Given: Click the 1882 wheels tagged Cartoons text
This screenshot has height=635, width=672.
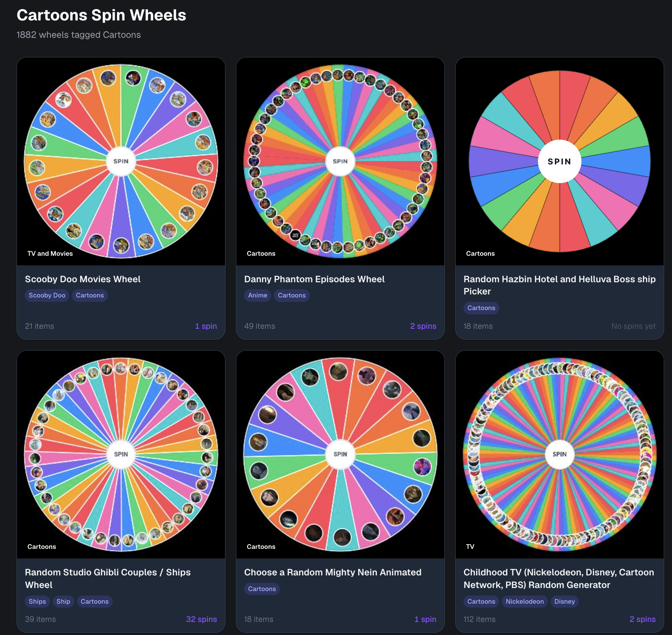Looking at the screenshot, I should tap(79, 35).
